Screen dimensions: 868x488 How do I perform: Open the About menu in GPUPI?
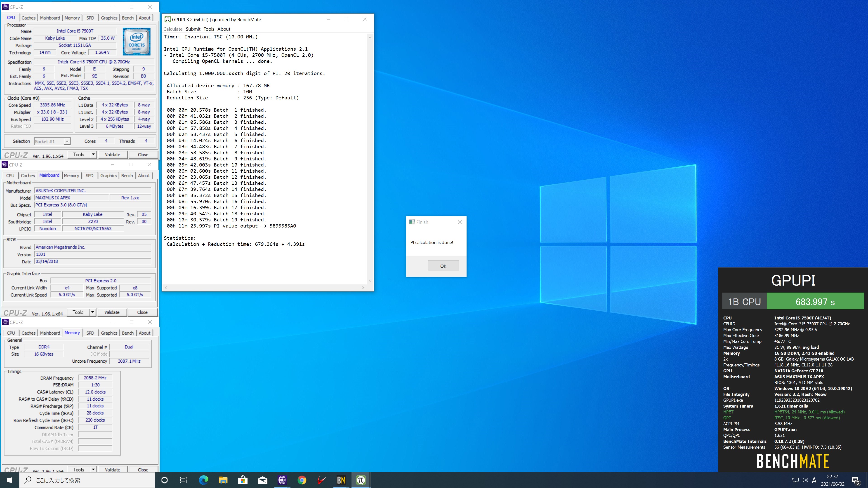tap(224, 29)
